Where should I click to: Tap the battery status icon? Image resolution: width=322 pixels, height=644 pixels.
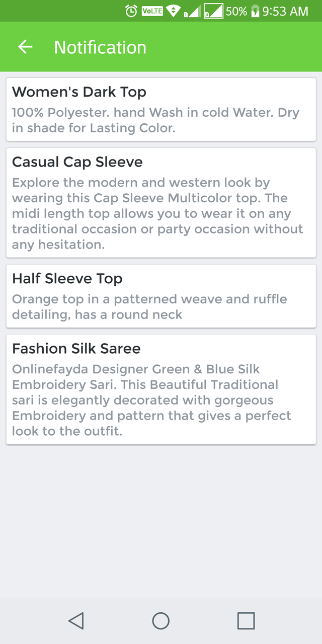pyautogui.click(x=255, y=11)
